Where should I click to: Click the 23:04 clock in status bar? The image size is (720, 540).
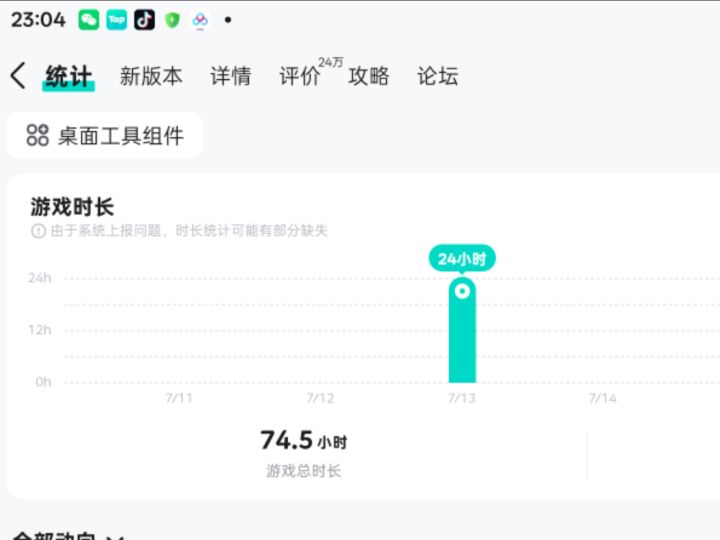point(39,20)
